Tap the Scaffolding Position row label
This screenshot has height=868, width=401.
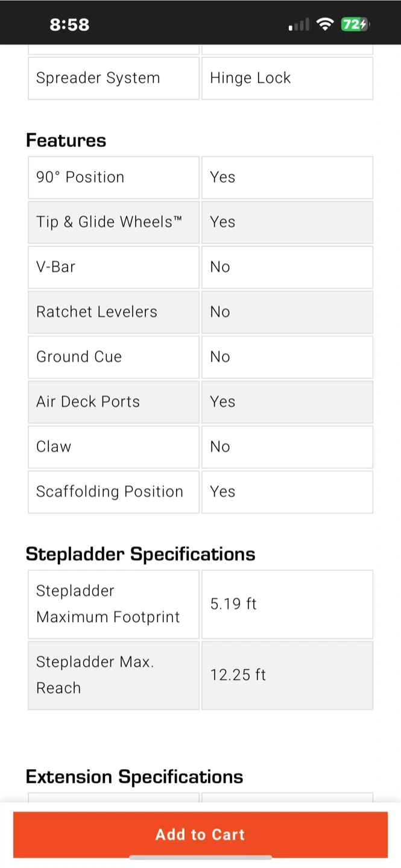coord(113,491)
